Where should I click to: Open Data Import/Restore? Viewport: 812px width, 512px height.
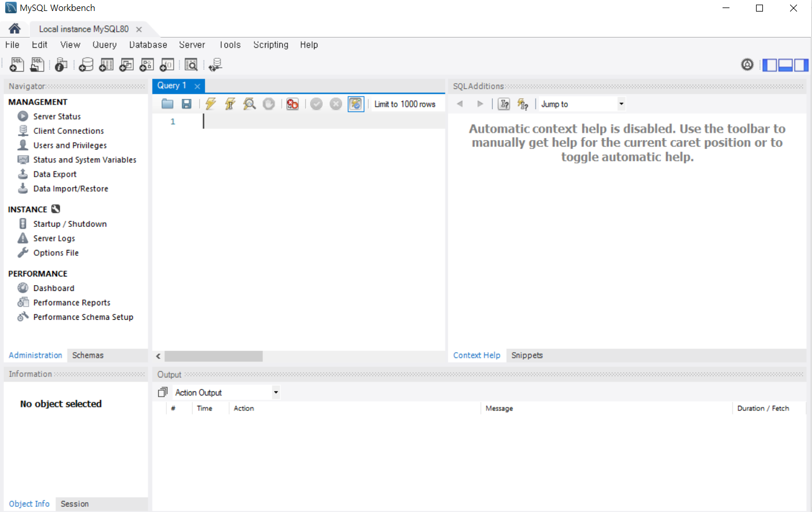pos(70,188)
